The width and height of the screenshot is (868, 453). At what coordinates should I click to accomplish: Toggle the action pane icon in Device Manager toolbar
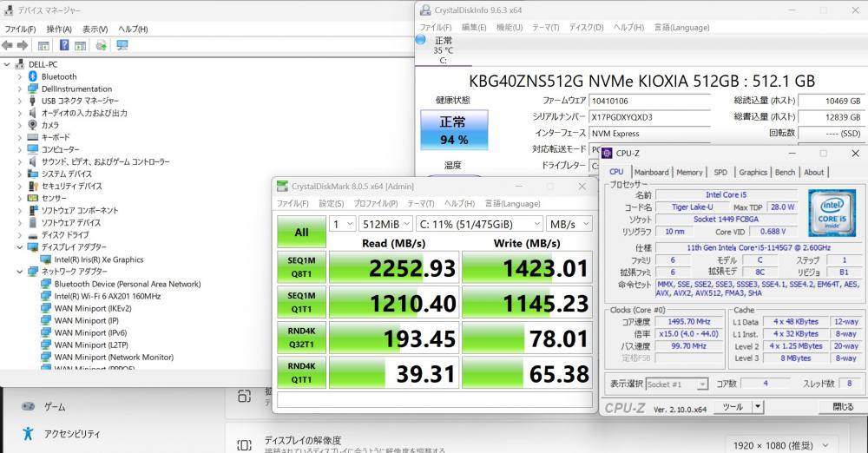80,45
